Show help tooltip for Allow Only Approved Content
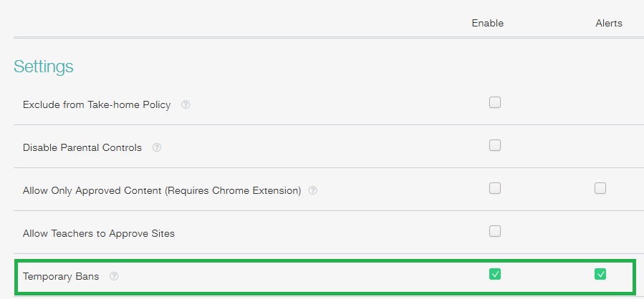The width and height of the screenshot is (644, 299). (x=312, y=190)
